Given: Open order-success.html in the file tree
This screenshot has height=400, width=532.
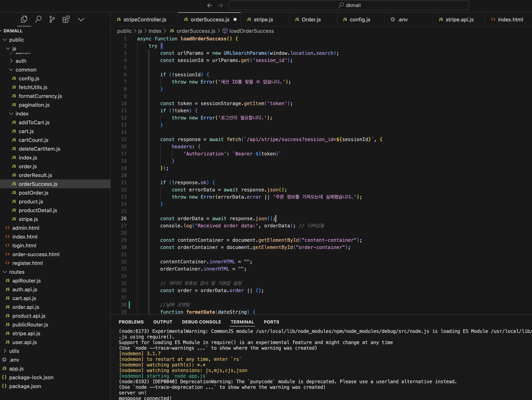Looking at the screenshot, I should click(x=36, y=254).
